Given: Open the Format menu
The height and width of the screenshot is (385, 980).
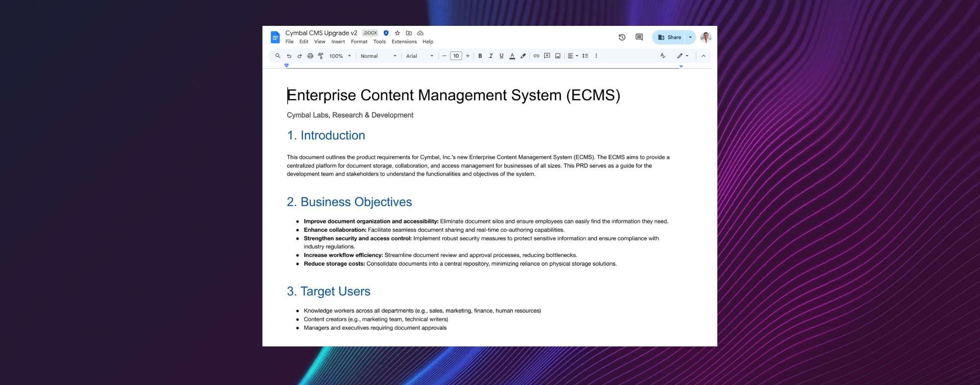Looking at the screenshot, I should pyautogui.click(x=359, y=42).
